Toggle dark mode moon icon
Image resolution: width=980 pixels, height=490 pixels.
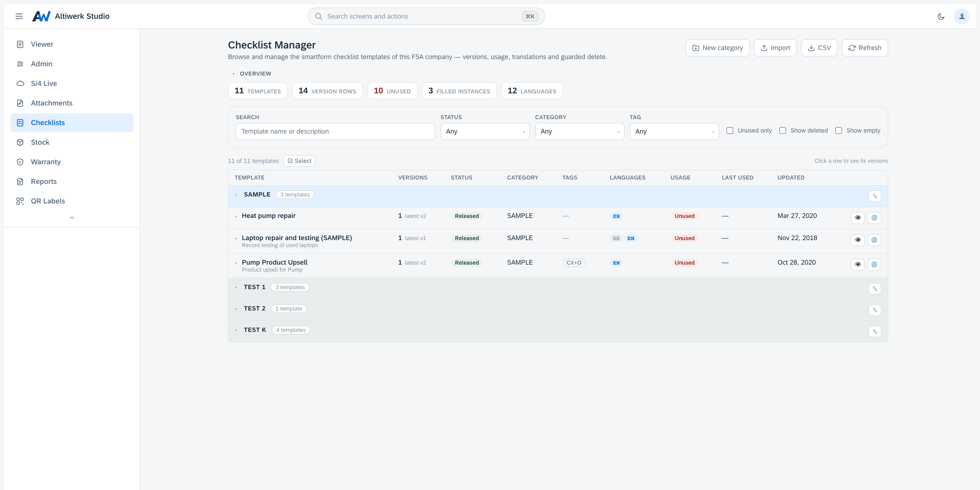pyautogui.click(x=941, y=16)
